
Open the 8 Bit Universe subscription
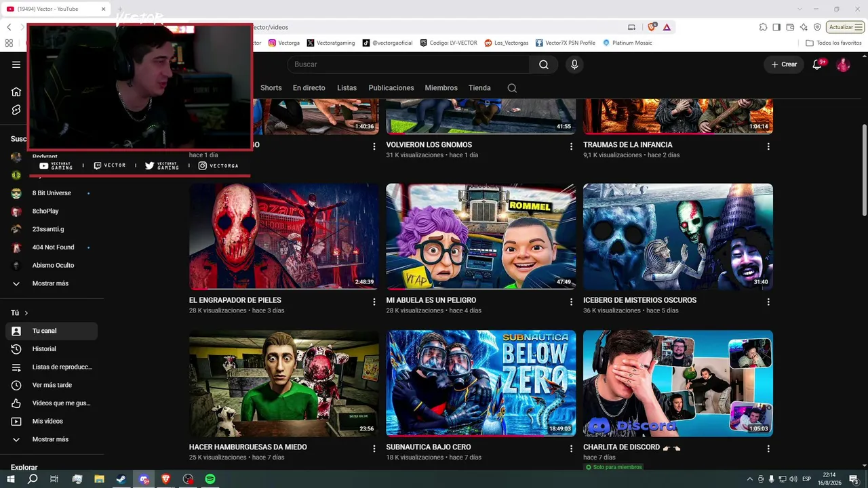coord(52,193)
